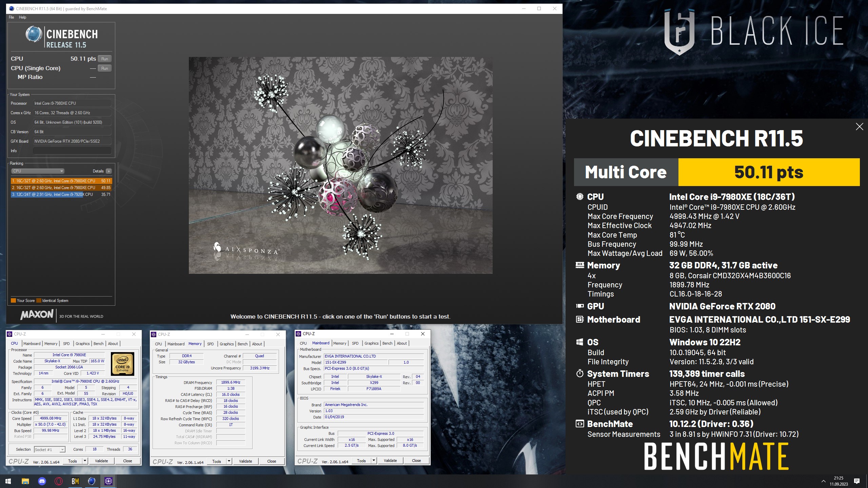Select ranking entry scoring 50.11
This screenshot has width=868, height=488.
point(61,181)
